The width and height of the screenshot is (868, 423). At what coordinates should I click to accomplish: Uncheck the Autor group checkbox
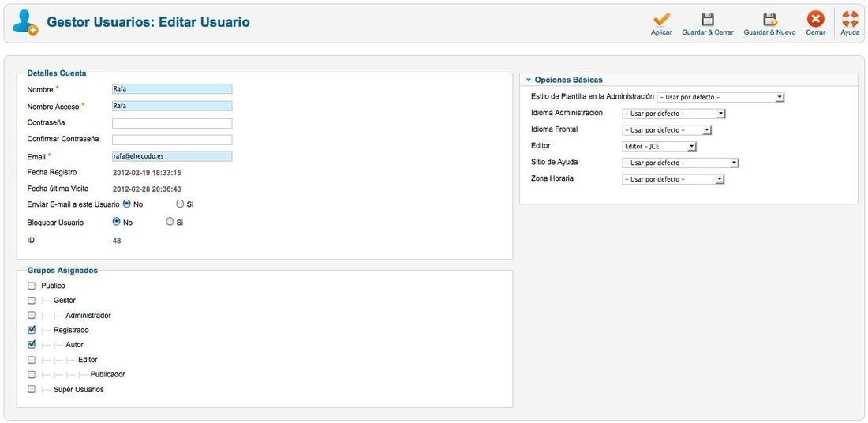(32, 344)
